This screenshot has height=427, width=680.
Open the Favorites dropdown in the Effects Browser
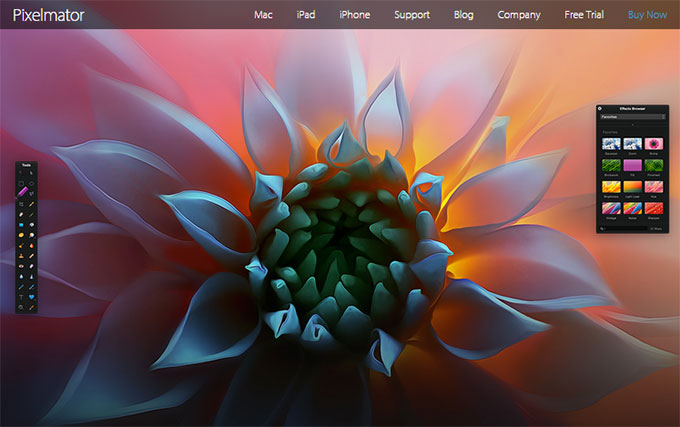click(x=633, y=117)
